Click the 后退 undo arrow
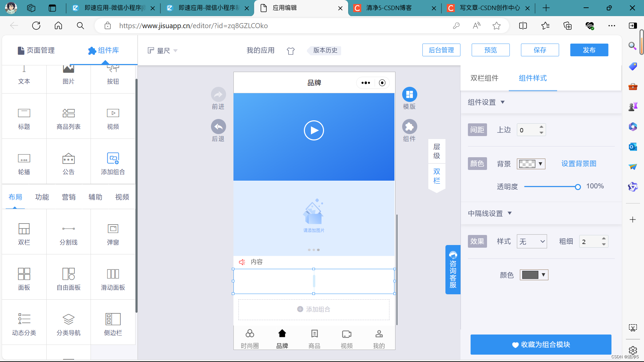The height and width of the screenshot is (362, 644). pos(218,127)
